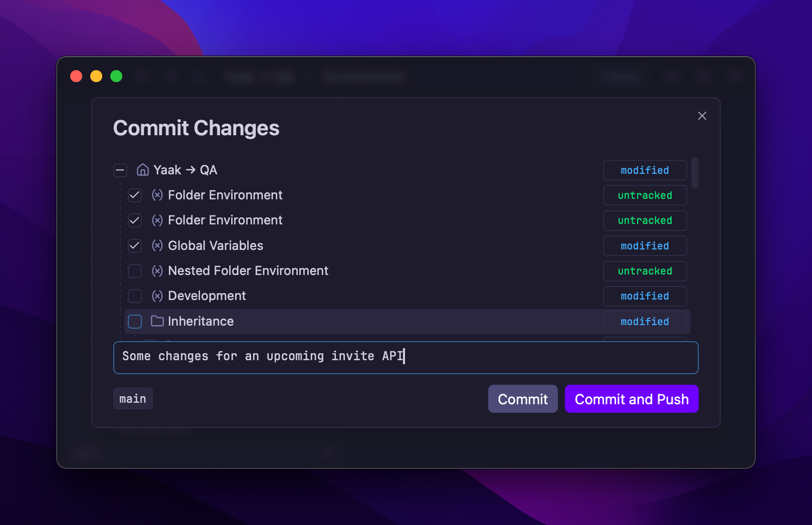The width and height of the screenshot is (812, 525).
Task: Click the variable icon next to Global Variables
Action: click(157, 245)
